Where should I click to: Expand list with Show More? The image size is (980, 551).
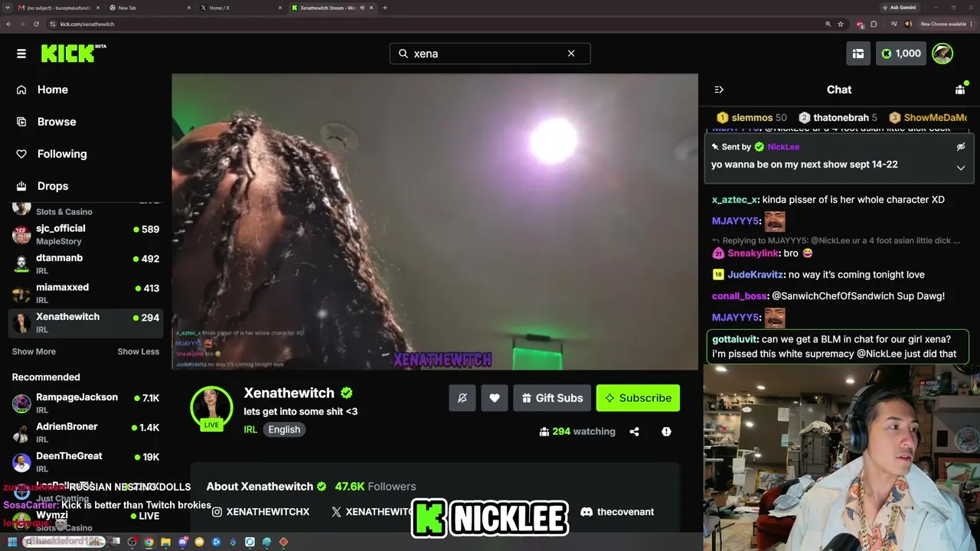34,351
